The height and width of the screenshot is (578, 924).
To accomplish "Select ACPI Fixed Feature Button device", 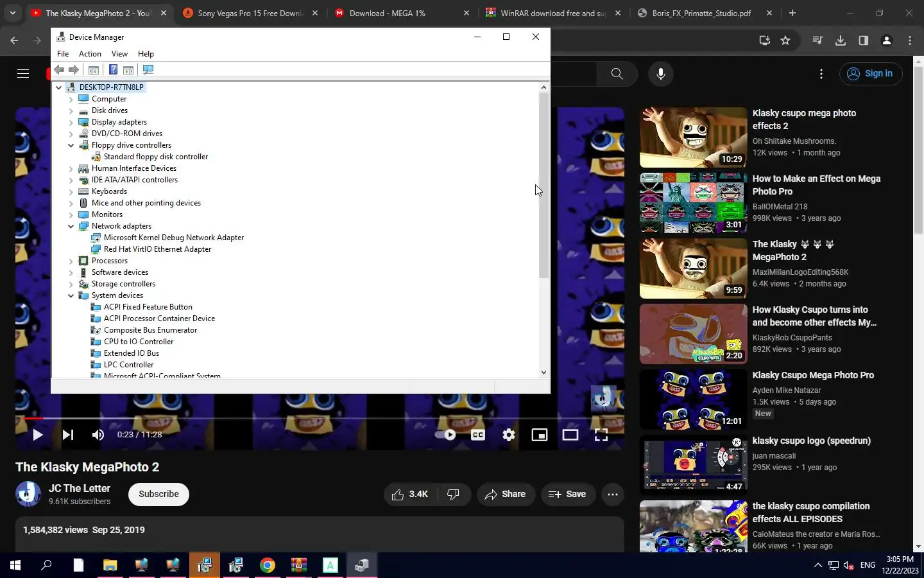I will pos(148,307).
